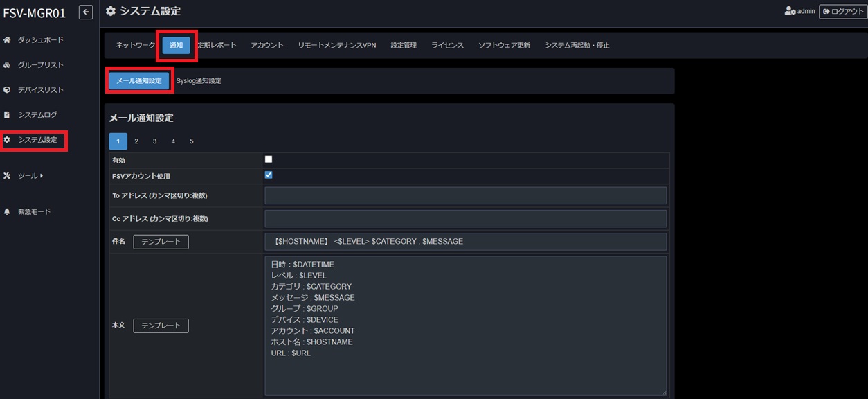Image resolution: width=868 pixels, height=399 pixels.
Task: Select mail notification slot 3
Action: click(x=154, y=141)
